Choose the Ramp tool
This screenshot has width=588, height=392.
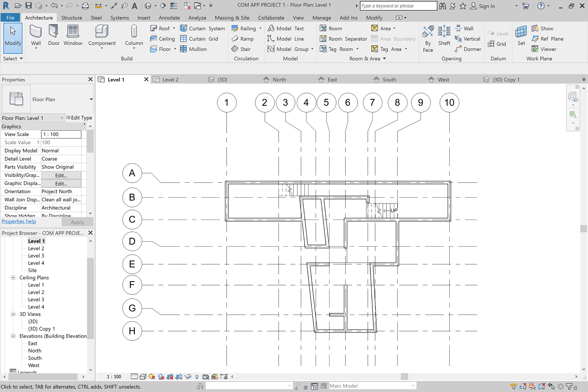[x=243, y=39]
